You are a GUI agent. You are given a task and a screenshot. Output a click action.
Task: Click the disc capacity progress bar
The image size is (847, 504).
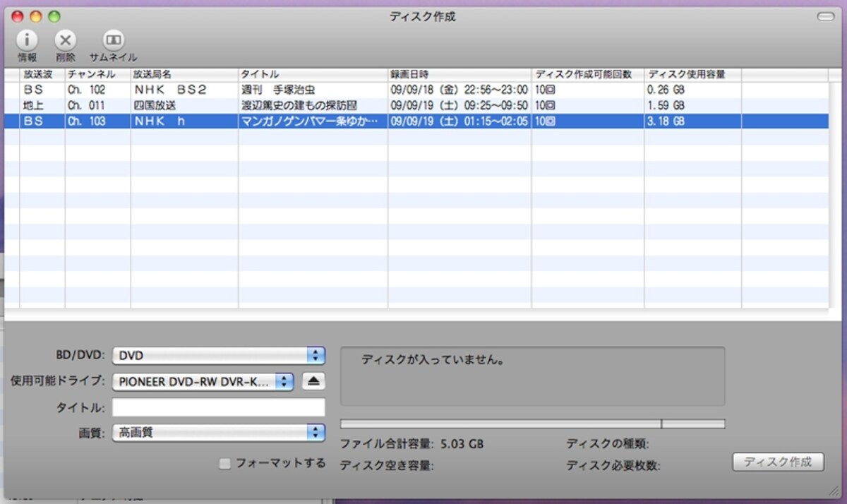click(x=533, y=424)
